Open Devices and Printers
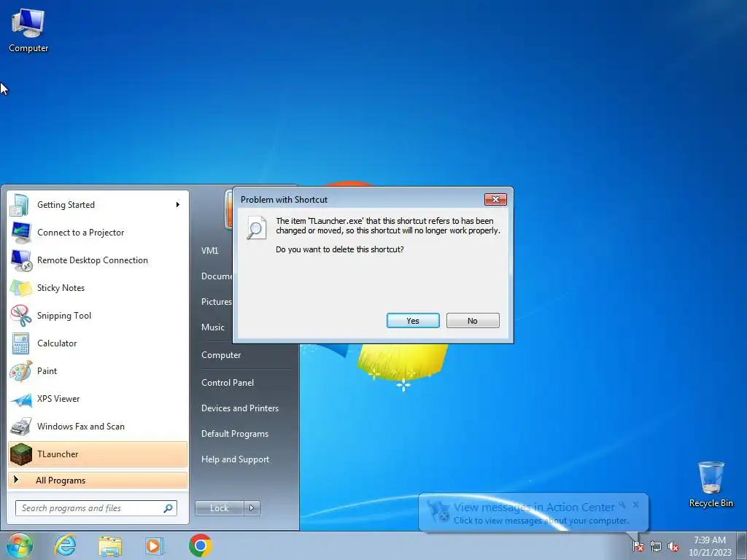747x560 pixels. (239, 408)
